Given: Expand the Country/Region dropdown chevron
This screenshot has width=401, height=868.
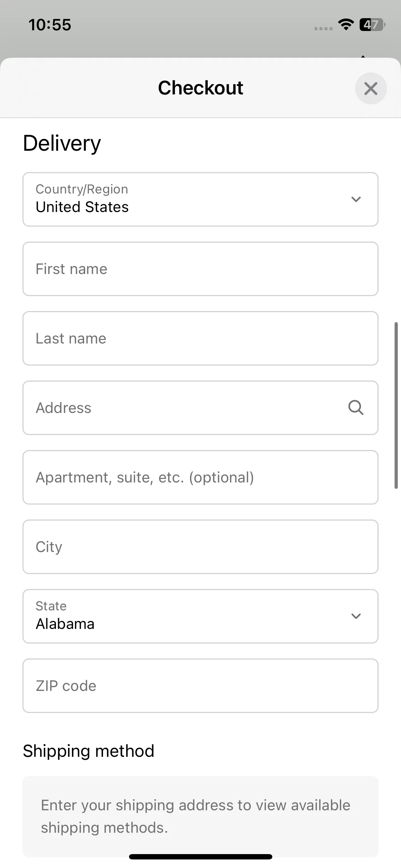Looking at the screenshot, I should (356, 199).
